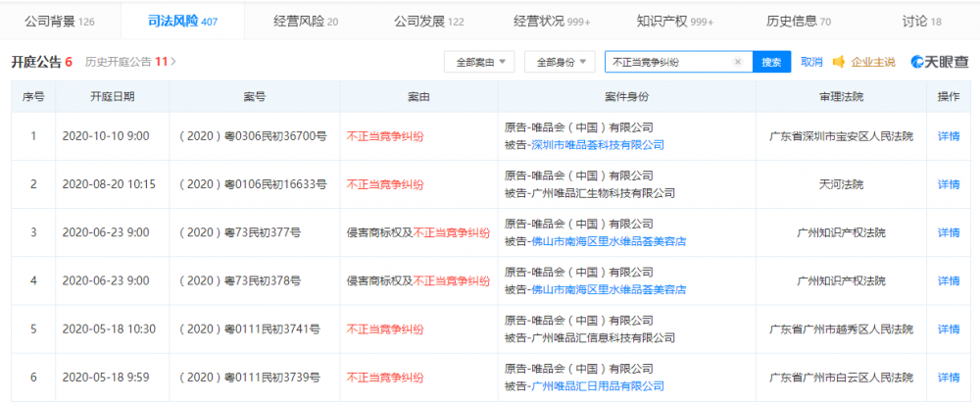Click the 操作 column header
The image size is (980, 405).
click(x=949, y=97)
